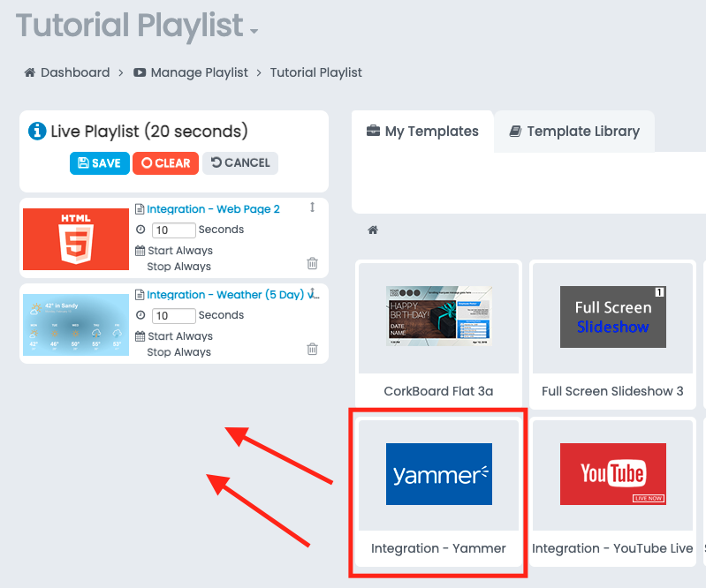The width and height of the screenshot is (706, 588).
Task: Click the weather forecast thumbnail
Action: (x=76, y=325)
